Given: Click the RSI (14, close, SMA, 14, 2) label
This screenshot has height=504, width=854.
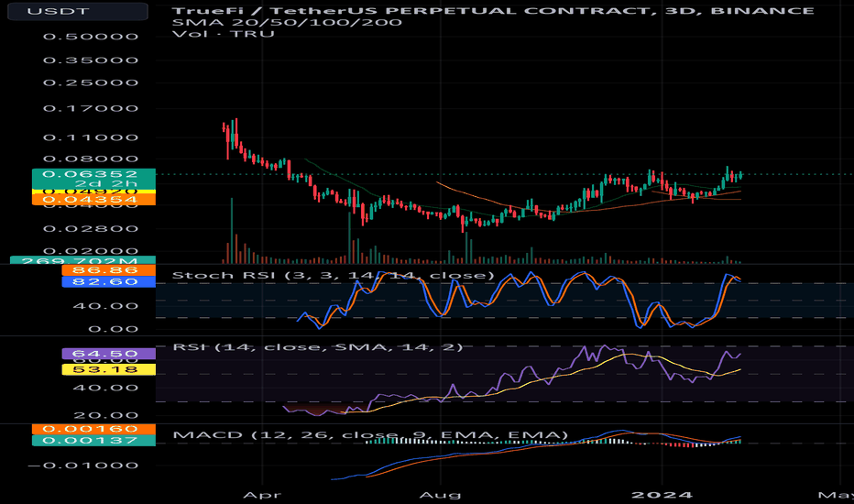Looking at the screenshot, I should 318,347.
